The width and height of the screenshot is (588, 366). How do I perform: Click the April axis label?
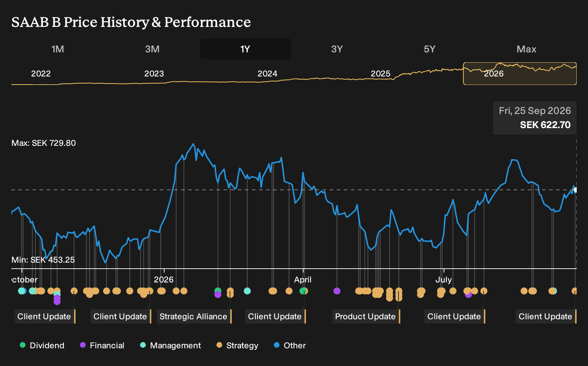303,280
